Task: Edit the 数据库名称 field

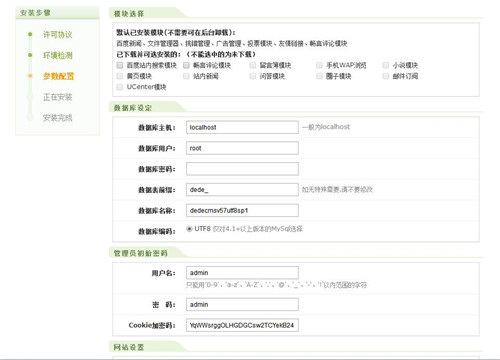Action: [x=242, y=210]
